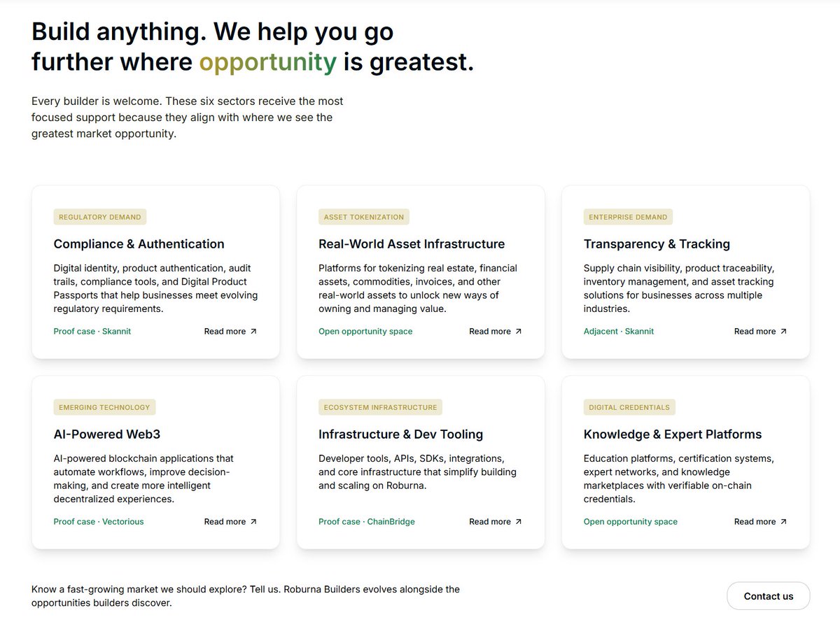Click Read more text under Infrastructure & Dev Tooling
This screenshot has height=638, width=840.
pos(490,522)
